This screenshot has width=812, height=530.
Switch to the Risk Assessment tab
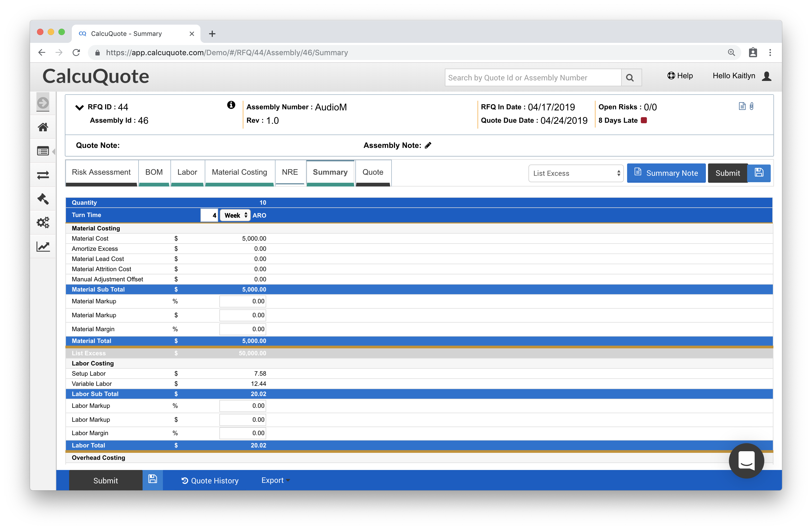point(101,172)
